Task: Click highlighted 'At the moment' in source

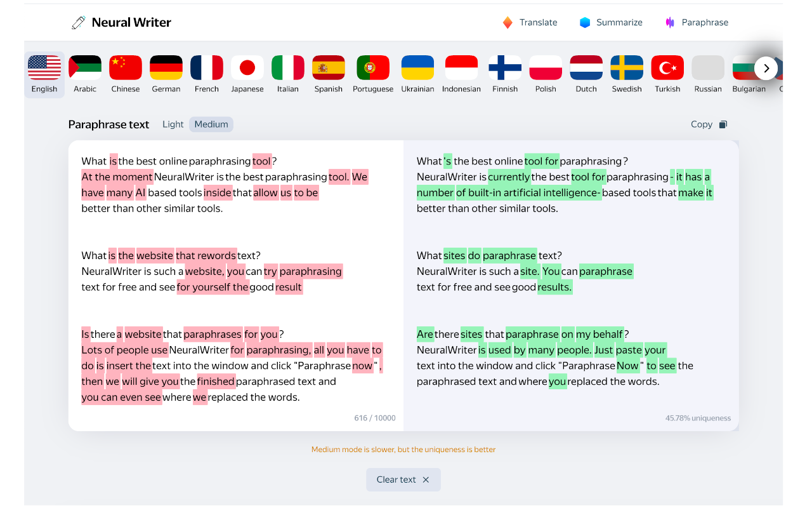Action: (117, 177)
